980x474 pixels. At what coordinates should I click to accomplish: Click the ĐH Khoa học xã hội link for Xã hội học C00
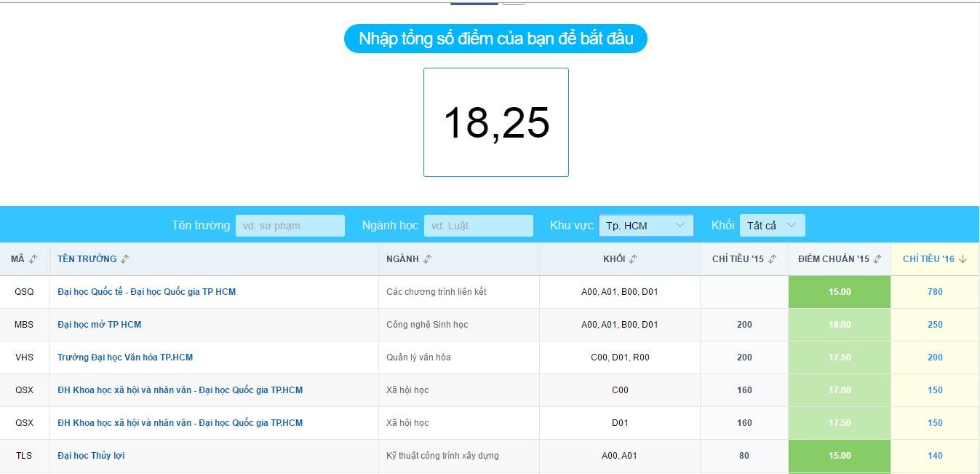coord(180,390)
